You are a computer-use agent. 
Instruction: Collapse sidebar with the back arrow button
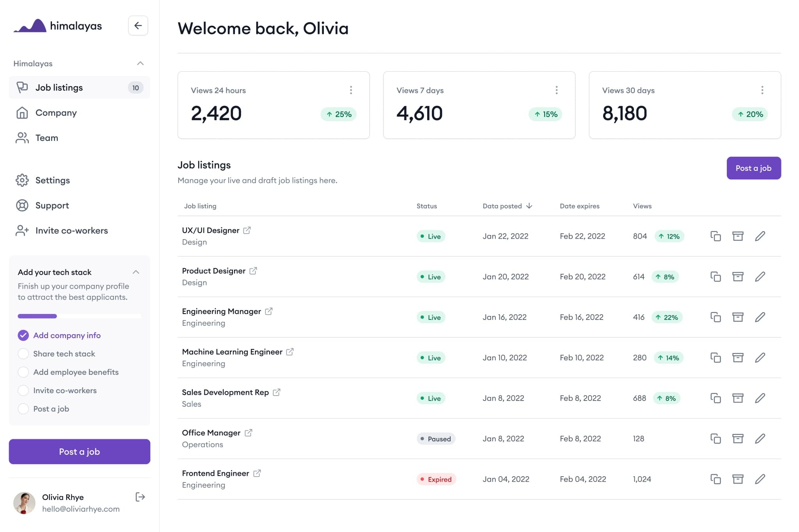[x=138, y=26]
